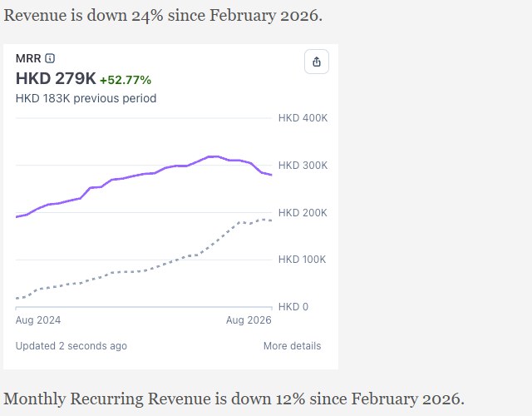The width and height of the screenshot is (532, 416).
Task: Click the HKD 300K axis label
Action: tap(303, 166)
